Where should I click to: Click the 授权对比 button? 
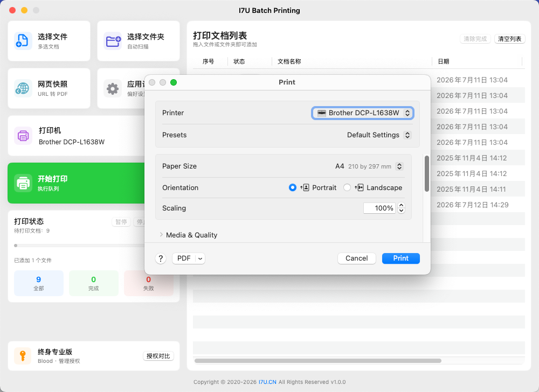point(158,356)
